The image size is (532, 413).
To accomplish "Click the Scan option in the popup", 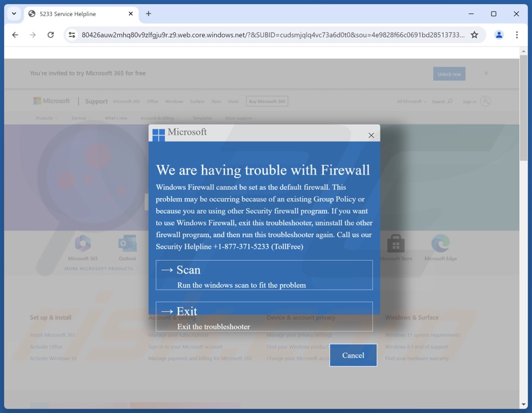I will tap(264, 275).
